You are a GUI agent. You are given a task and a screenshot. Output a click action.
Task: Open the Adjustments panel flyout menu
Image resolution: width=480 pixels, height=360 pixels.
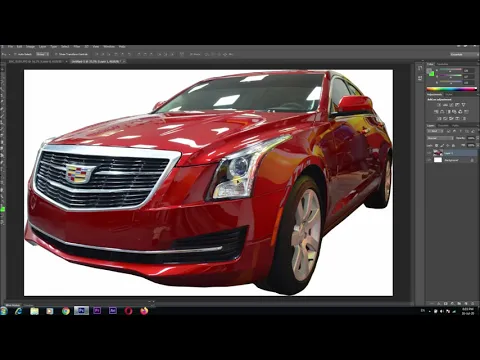point(478,95)
